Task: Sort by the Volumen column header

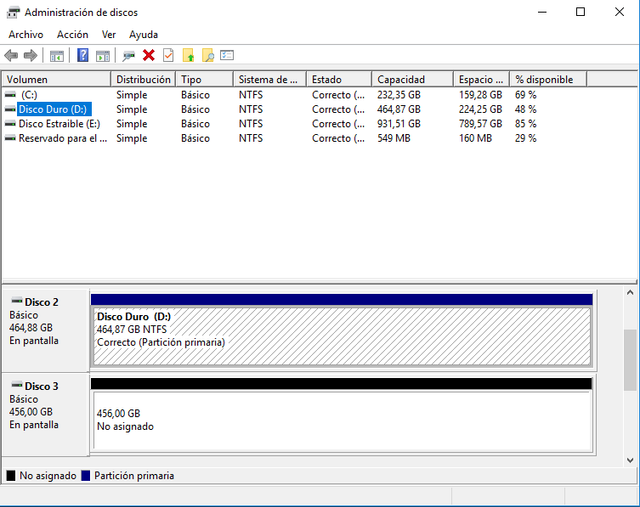Action: [56, 79]
